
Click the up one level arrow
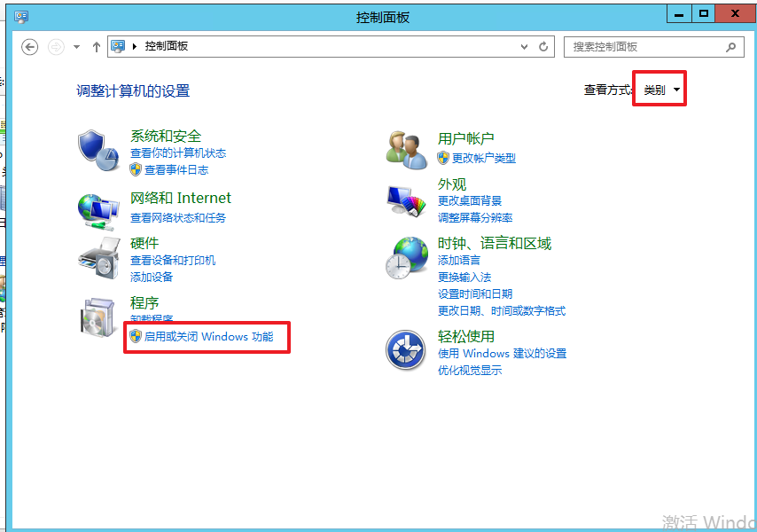[x=97, y=47]
